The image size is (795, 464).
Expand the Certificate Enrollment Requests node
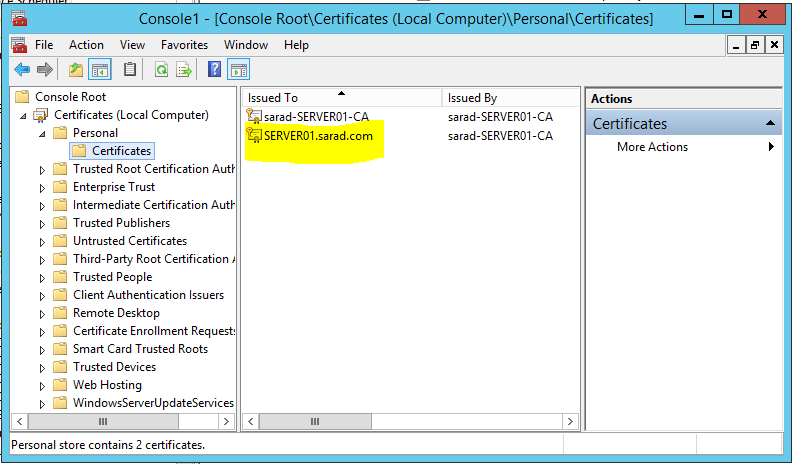pos(43,332)
